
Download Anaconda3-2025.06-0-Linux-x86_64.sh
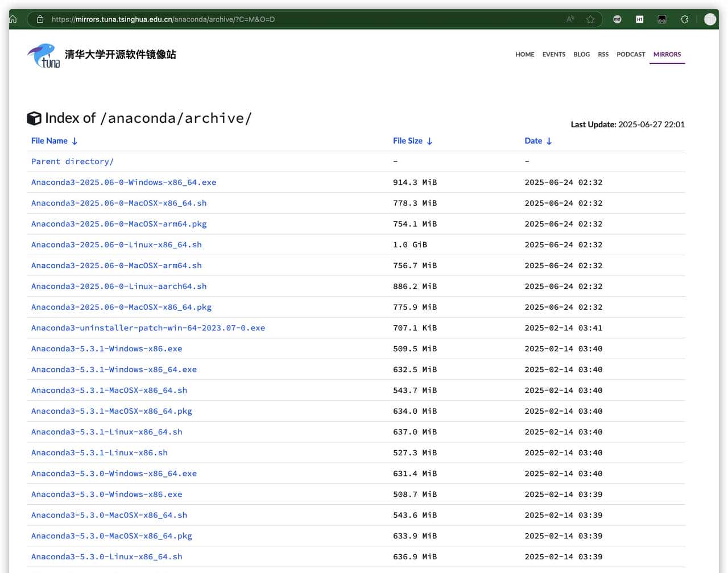click(x=116, y=245)
